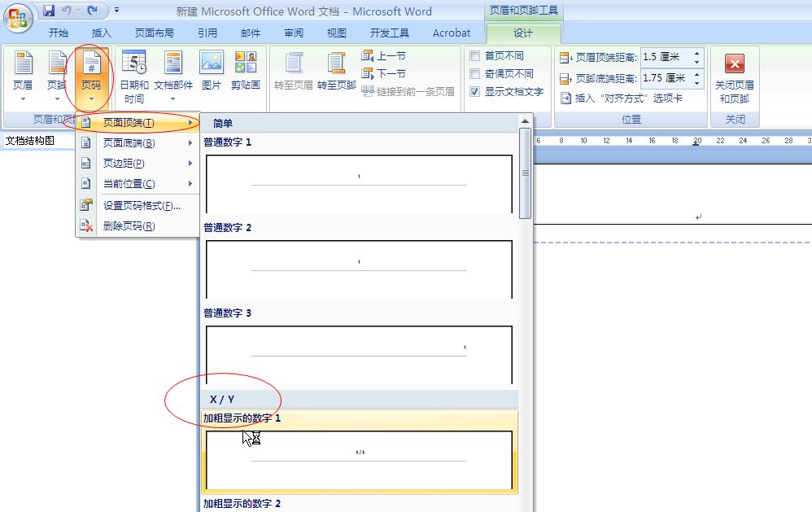Enable the 首页不同 checkbox
The width and height of the screenshot is (812, 512).
(x=475, y=56)
